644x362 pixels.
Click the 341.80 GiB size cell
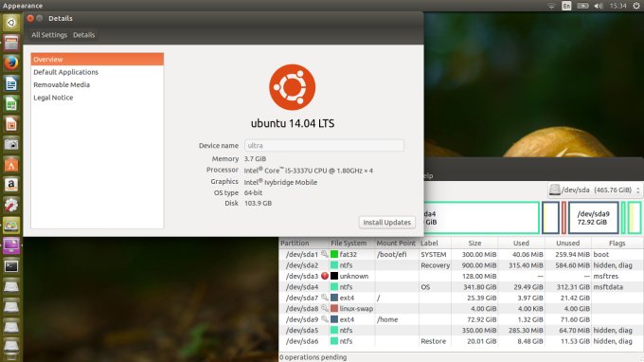coord(479,287)
